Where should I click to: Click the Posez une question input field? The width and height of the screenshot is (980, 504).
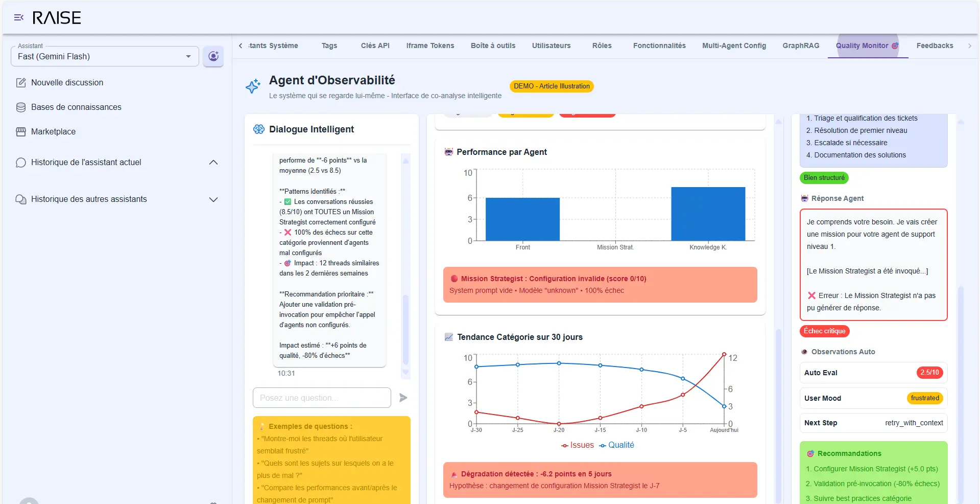tap(322, 398)
